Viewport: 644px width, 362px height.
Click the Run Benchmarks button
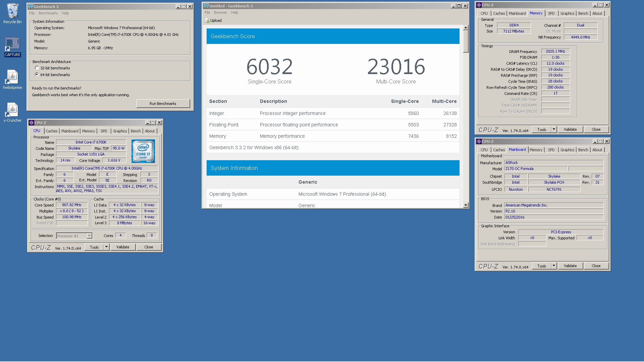163,104
